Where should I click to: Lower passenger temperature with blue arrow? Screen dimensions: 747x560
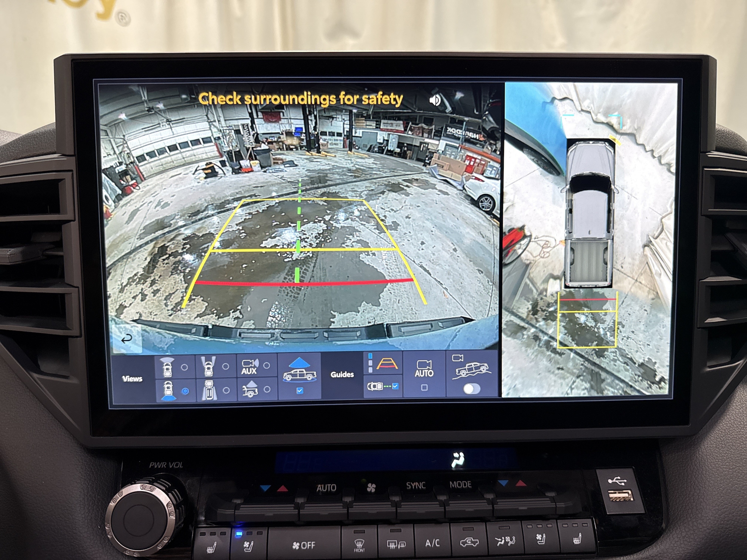pyautogui.click(x=503, y=483)
